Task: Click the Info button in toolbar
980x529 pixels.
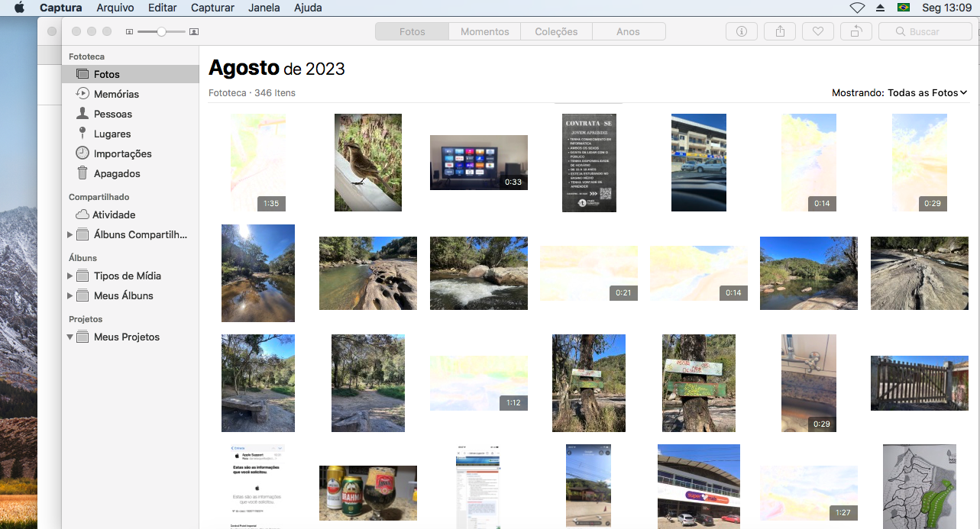Action: (x=741, y=31)
